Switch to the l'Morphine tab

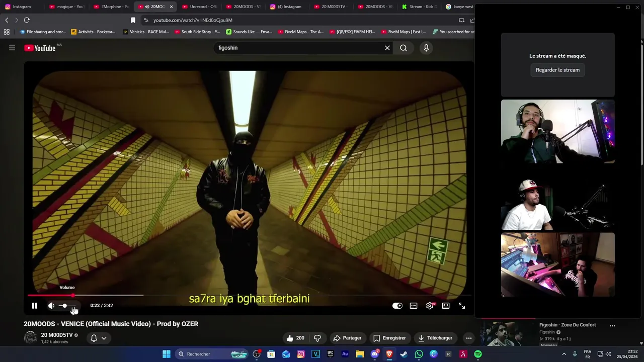click(x=112, y=7)
